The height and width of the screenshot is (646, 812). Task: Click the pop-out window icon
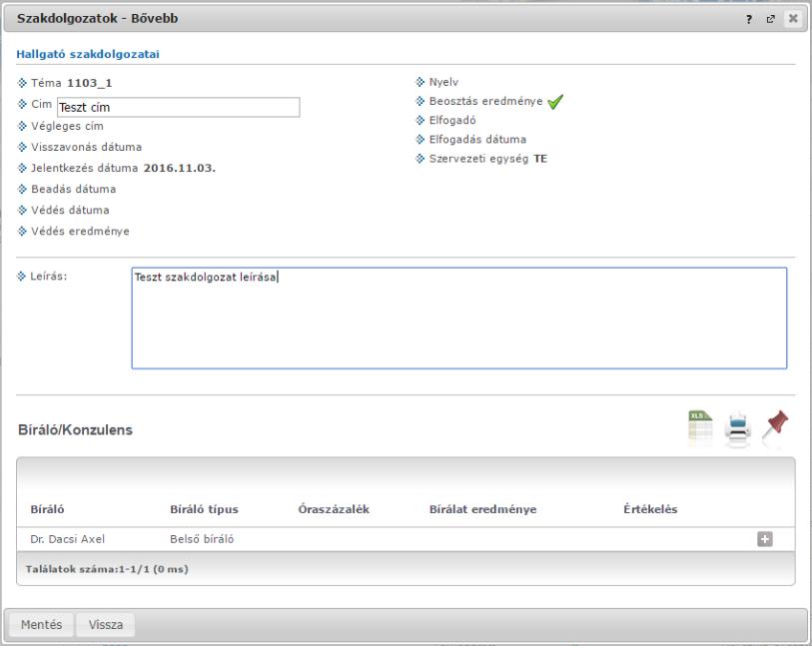click(x=771, y=19)
